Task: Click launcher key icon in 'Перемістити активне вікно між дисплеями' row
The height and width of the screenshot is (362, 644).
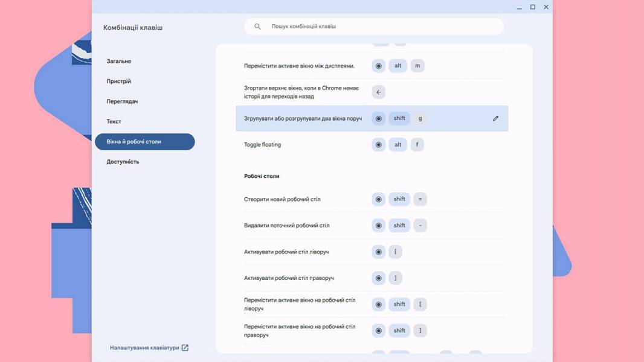Action: [x=379, y=66]
